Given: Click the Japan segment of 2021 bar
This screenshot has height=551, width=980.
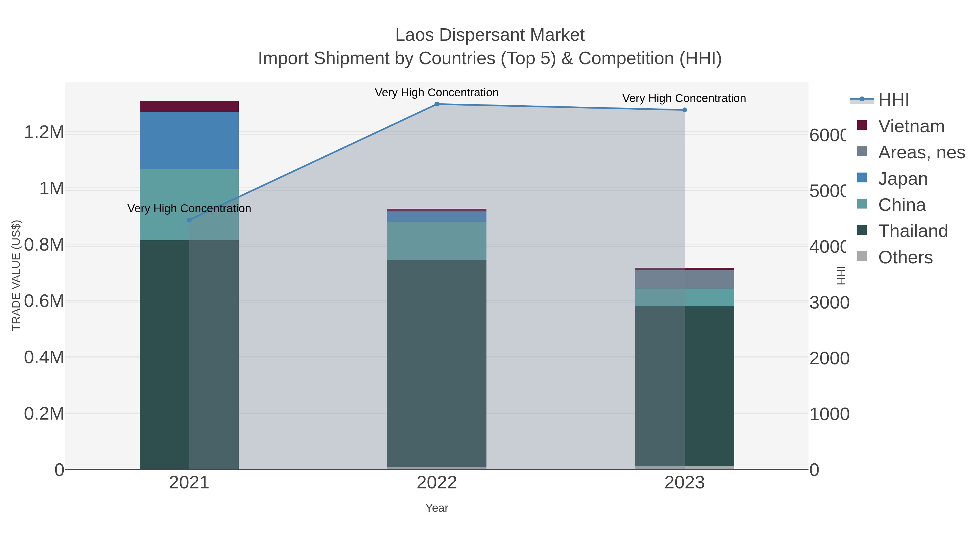Looking at the screenshot, I should [189, 140].
